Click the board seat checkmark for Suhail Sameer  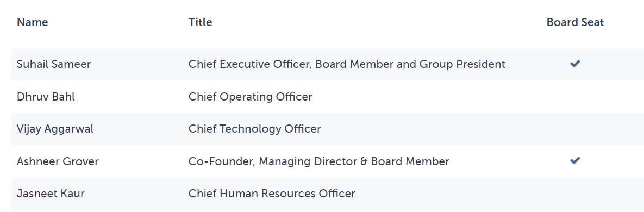[x=575, y=64]
